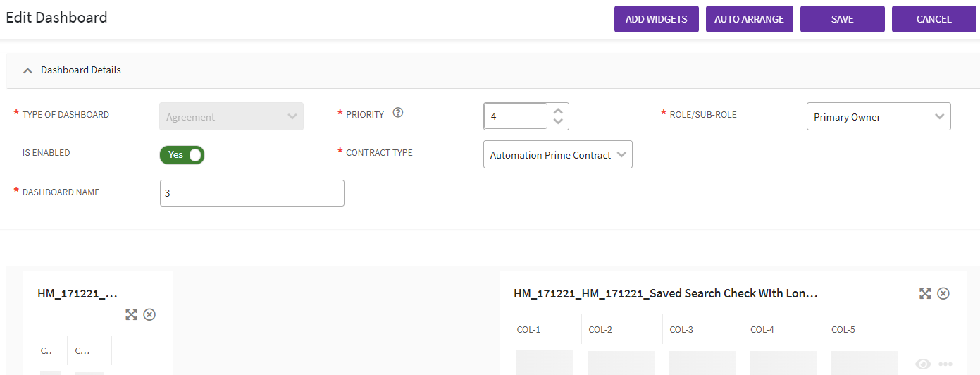Image resolution: width=980 pixels, height=375 pixels.
Task: Toggle the eye visibility icon in widget row
Action: (x=923, y=364)
